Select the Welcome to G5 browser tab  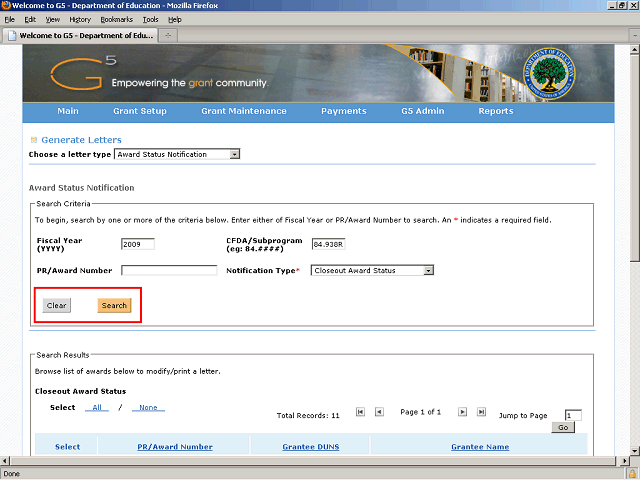point(81,36)
